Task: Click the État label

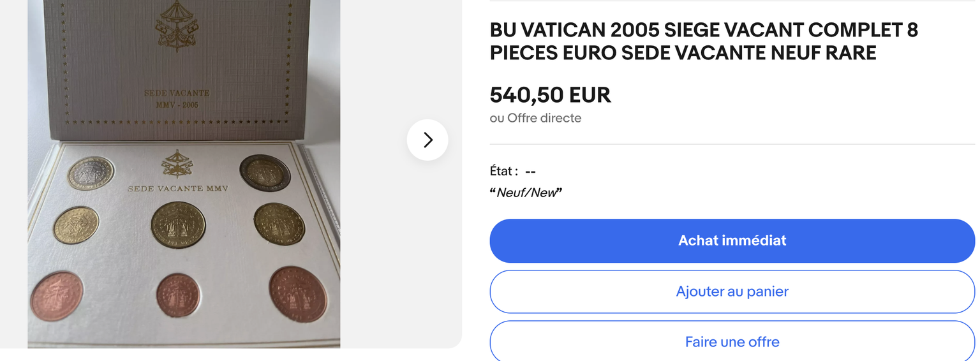Action: click(x=503, y=171)
